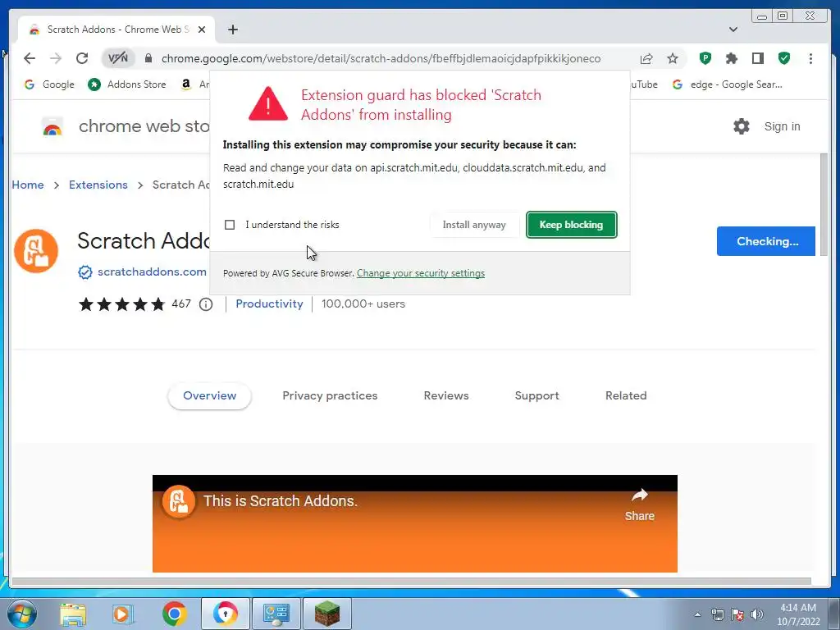Open the extensions puzzle piece icon
Screen dimensions: 840x630
click(731, 58)
